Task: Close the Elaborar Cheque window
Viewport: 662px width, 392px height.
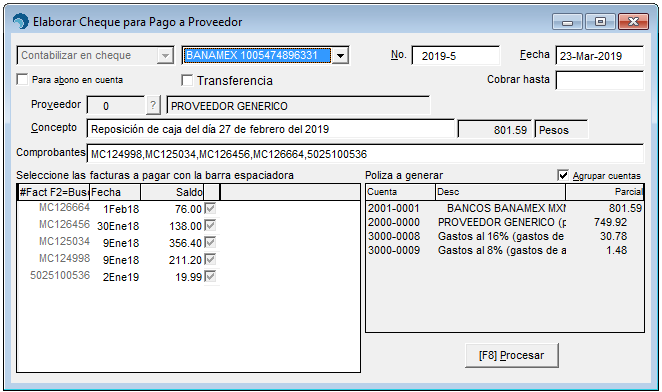Action: coord(633,22)
